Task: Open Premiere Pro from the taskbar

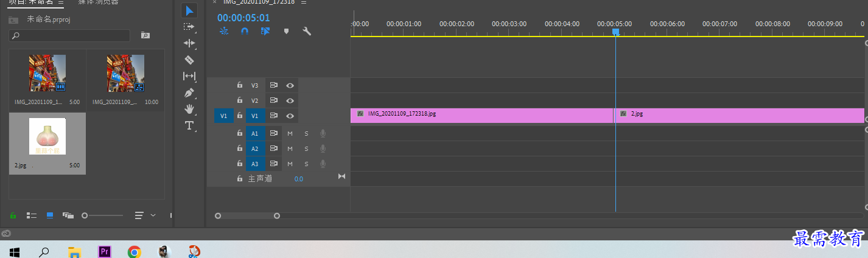Action: point(104,251)
